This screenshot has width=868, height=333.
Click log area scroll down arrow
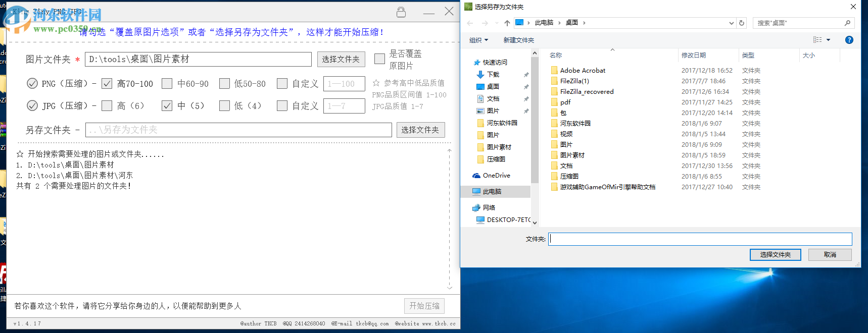pyautogui.click(x=449, y=288)
